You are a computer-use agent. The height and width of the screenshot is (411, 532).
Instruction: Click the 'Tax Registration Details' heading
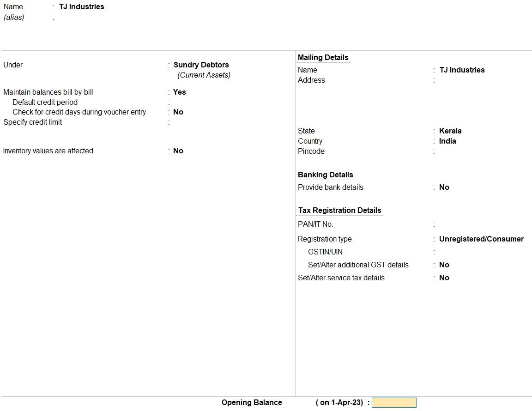(x=339, y=211)
